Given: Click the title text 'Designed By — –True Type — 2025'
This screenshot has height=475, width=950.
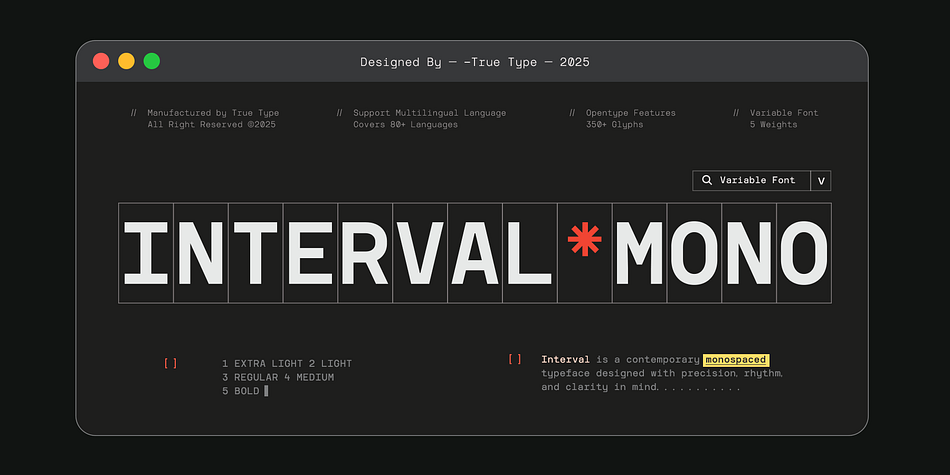Looking at the screenshot, I should pyautogui.click(x=474, y=62).
